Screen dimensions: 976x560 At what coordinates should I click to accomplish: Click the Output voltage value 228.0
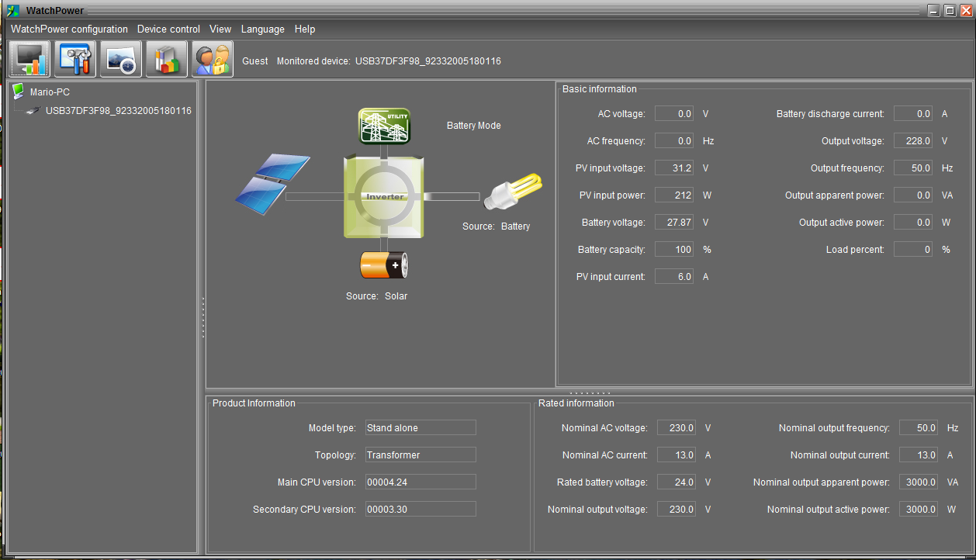click(913, 141)
